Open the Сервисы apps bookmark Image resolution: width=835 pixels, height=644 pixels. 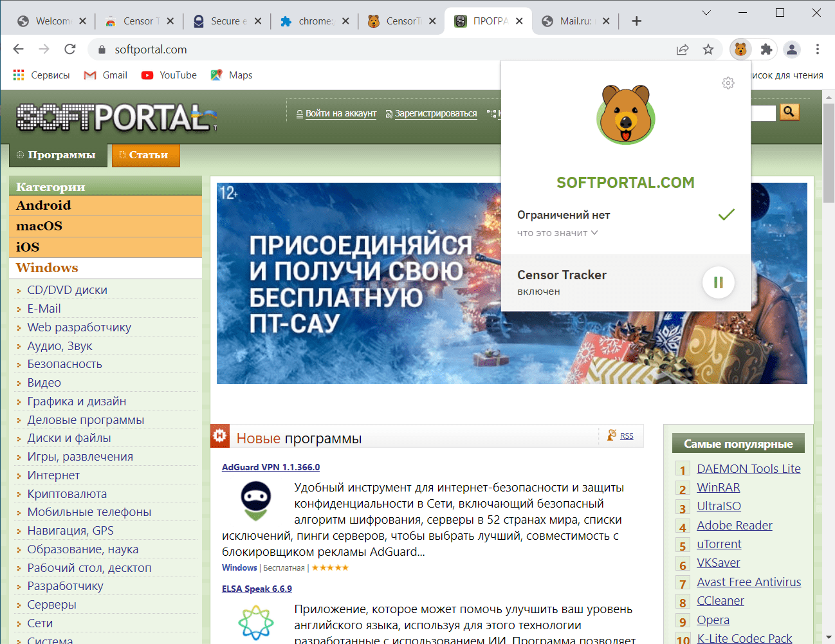pos(41,75)
